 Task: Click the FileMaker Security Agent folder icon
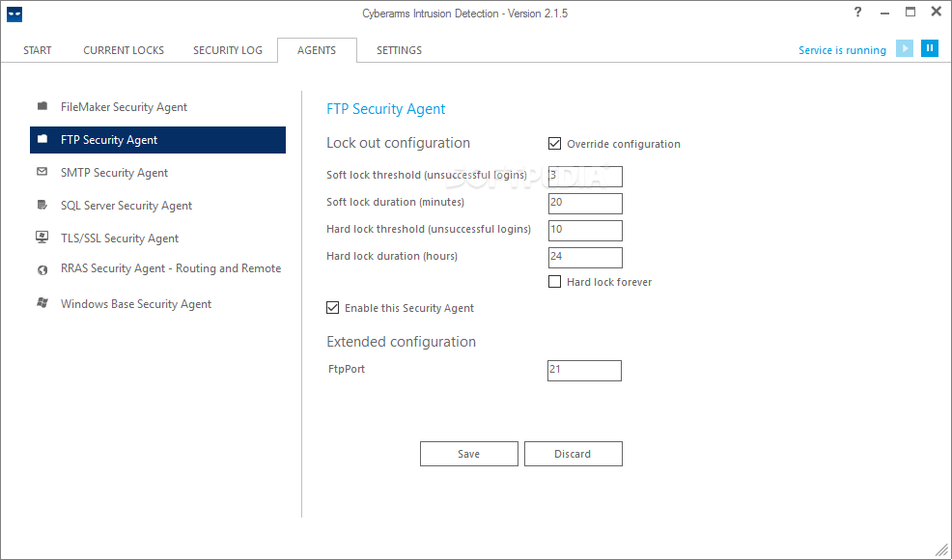pyautogui.click(x=42, y=106)
